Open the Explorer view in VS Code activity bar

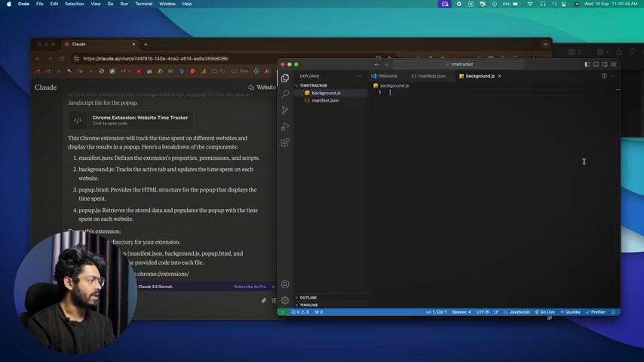(284, 78)
